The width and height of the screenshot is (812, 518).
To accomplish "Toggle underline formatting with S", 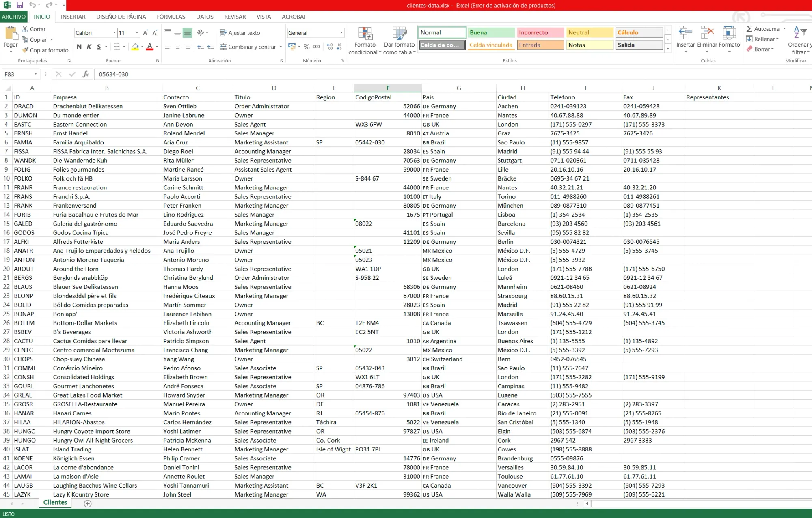I will (98, 47).
